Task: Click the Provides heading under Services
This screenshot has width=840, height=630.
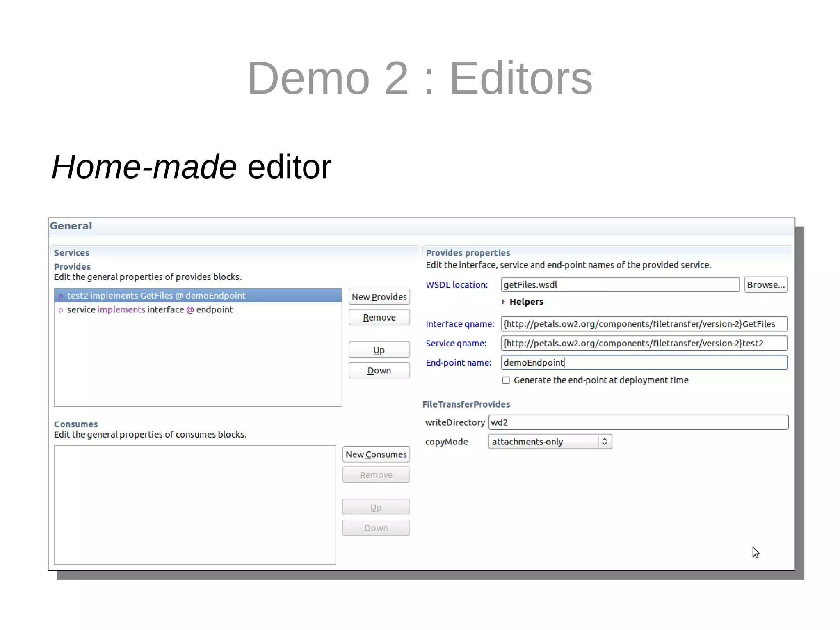Action: pyautogui.click(x=72, y=267)
